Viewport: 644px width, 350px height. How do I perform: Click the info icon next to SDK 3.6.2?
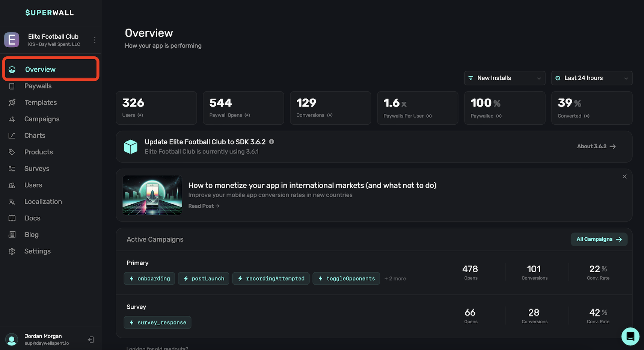271,142
